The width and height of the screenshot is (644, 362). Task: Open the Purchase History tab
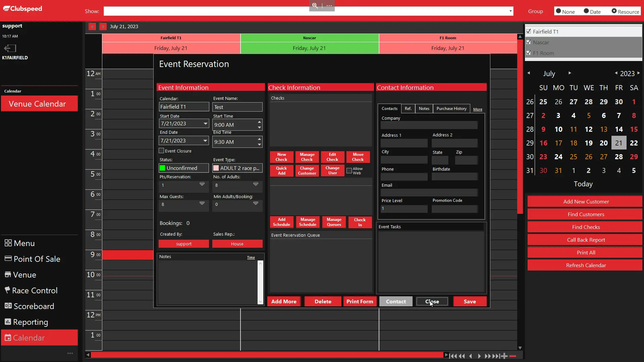click(451, 109)
